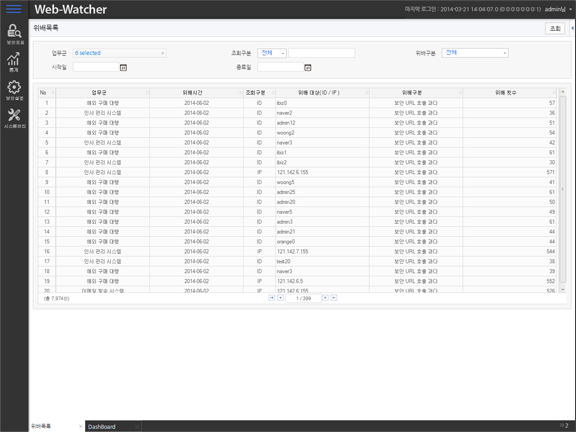The height and width of the screenshot is (432, 576).
Task: Open the calendar picker beside the 종료일 field
Action: click(308, 68)
